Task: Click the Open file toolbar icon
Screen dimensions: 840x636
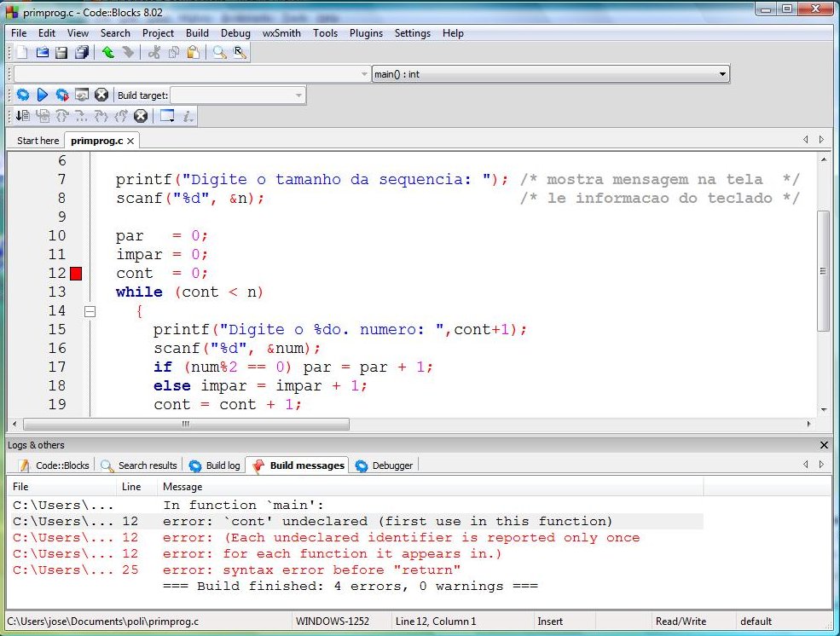Action: click(x=42, y=53)
